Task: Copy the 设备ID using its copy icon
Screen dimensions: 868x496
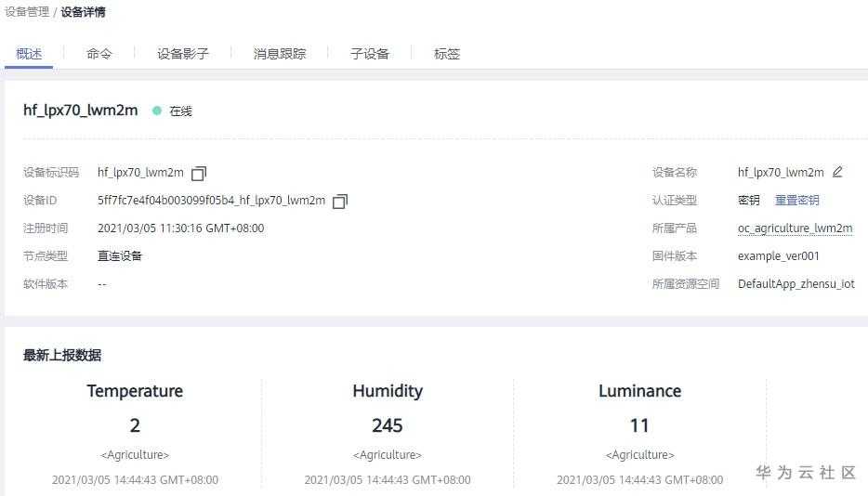Action: pos(340,201)
